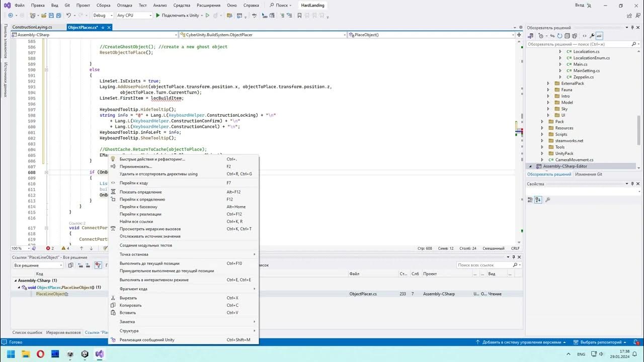Click the Save all toolbar icon
This screenshot has height=362, width=644.
(x=58, y=15)
